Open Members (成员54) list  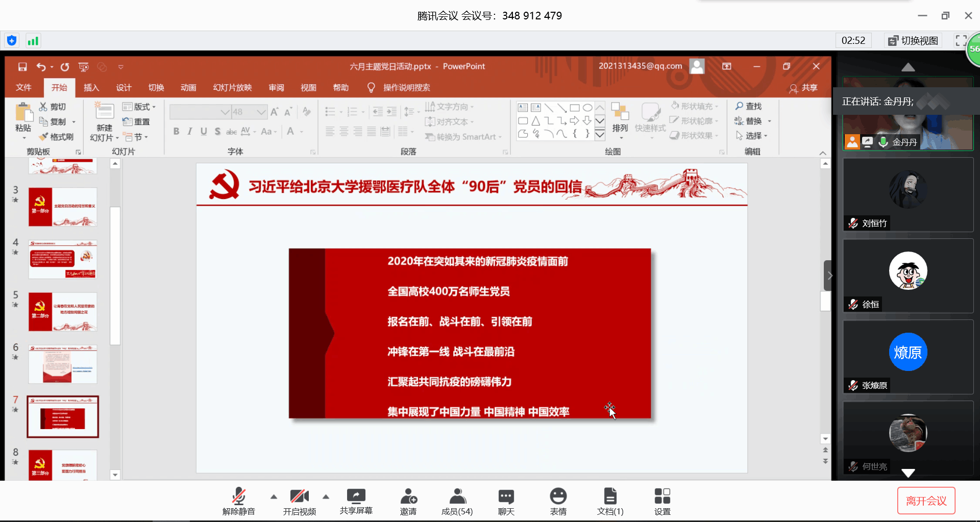point(457,502)
